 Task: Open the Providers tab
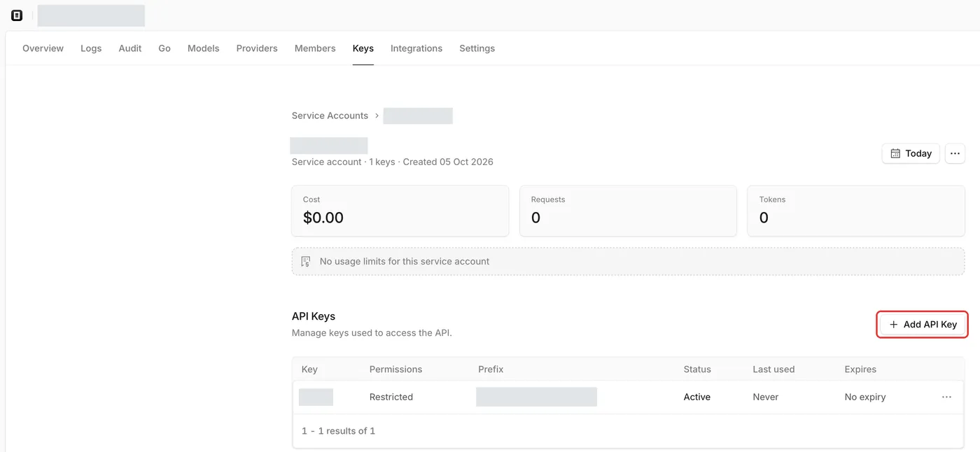(x=257, y=48)
